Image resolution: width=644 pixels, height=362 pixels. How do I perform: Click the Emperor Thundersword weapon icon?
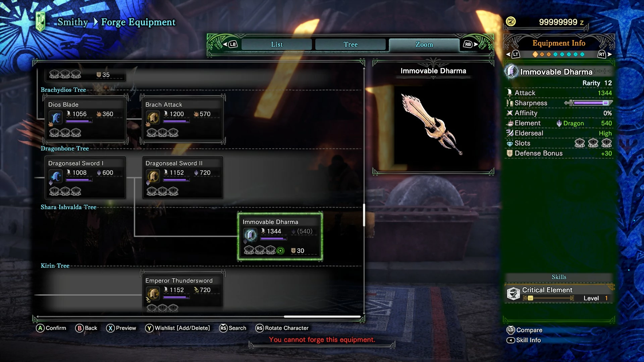(153, 294)
